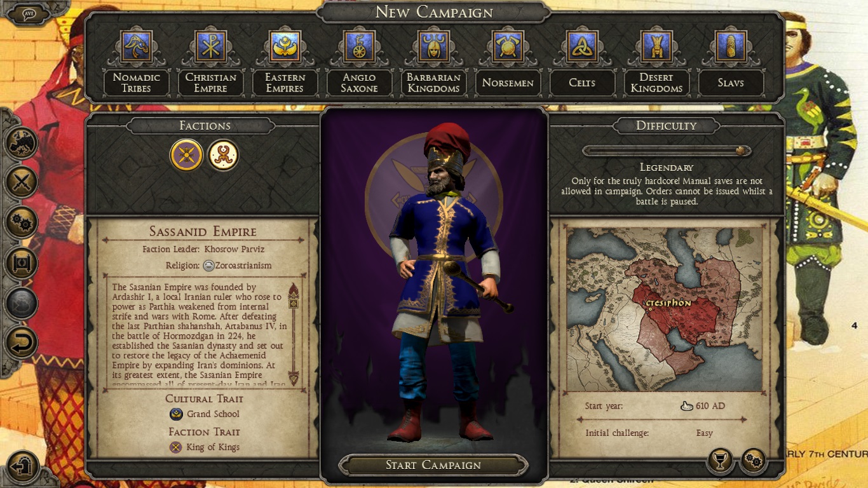The height and width of the screenshot is (488, 868).
Task: Click the Desert Kingdoms throne icon
Action: [656, 46]
